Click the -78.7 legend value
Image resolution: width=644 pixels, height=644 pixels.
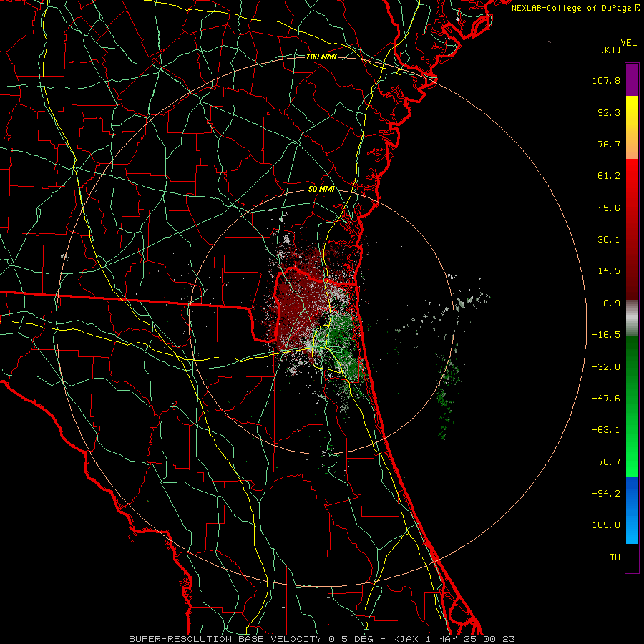(x=606, y=462)
